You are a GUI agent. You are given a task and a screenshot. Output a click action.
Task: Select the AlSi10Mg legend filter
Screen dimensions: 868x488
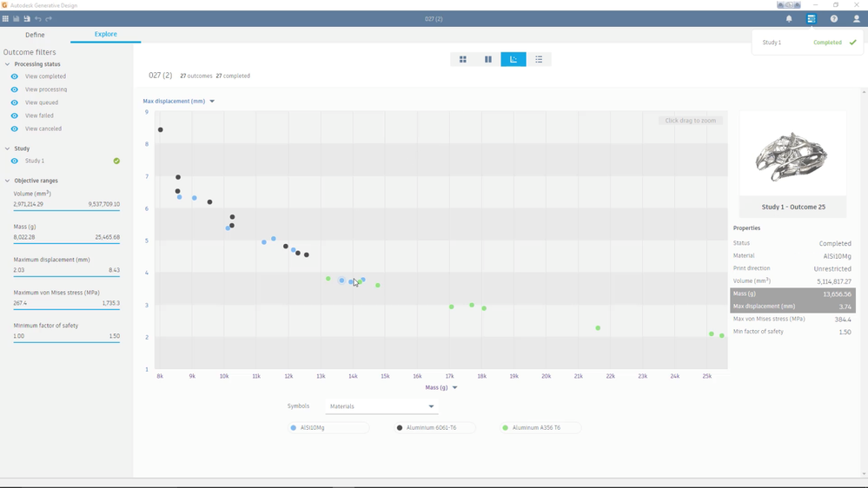point(328,428)
